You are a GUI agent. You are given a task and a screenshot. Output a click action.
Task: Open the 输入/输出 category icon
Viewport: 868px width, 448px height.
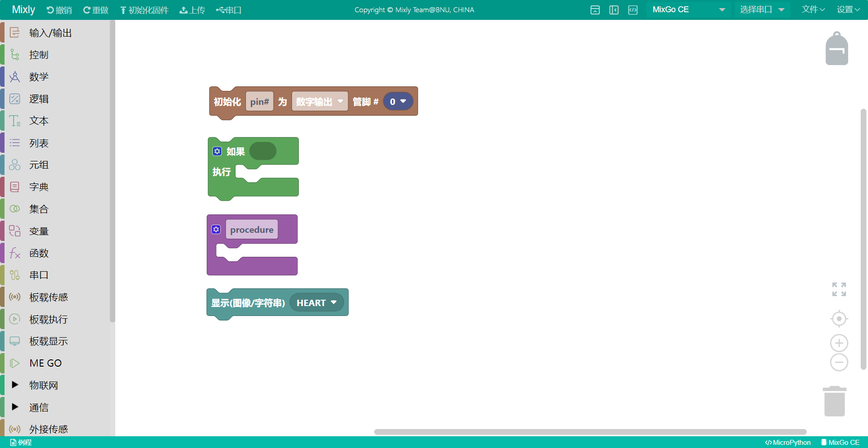[14, 33]
